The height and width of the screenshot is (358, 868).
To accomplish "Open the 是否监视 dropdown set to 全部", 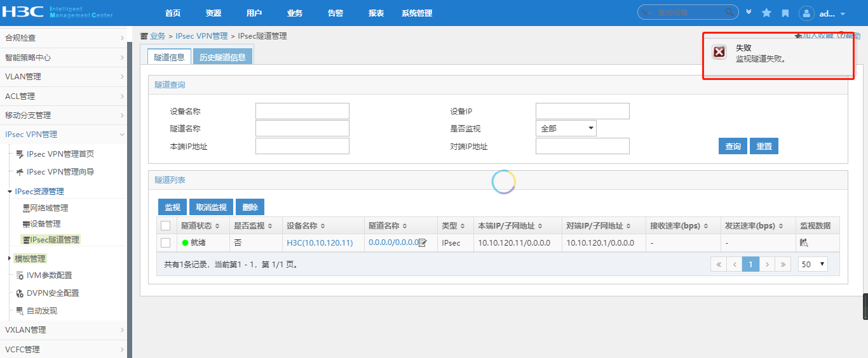I will coord(566,129).
